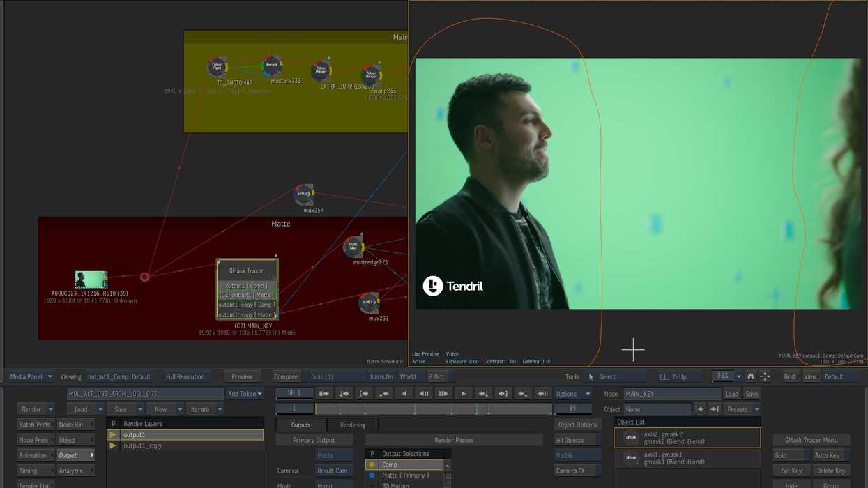Expand the New dropdown arrow
The image size is (868, 488).
click(x=180, y=409)
